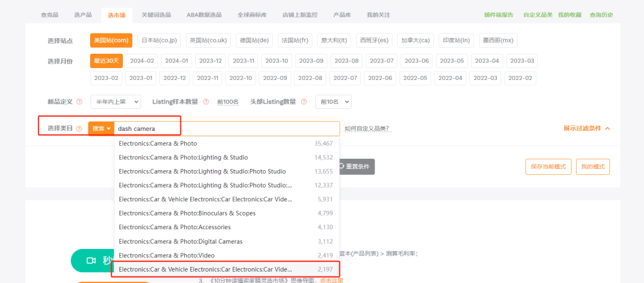Select suggestion Electronics:Camera & Photo 35,467
The width and height of the screenshot is (644, 283).
pos(227,143)
